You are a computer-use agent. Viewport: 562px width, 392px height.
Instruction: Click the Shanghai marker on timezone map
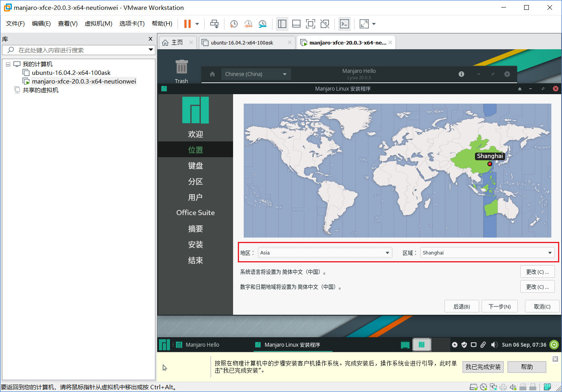pyautogui.click(x=490, y=164)
